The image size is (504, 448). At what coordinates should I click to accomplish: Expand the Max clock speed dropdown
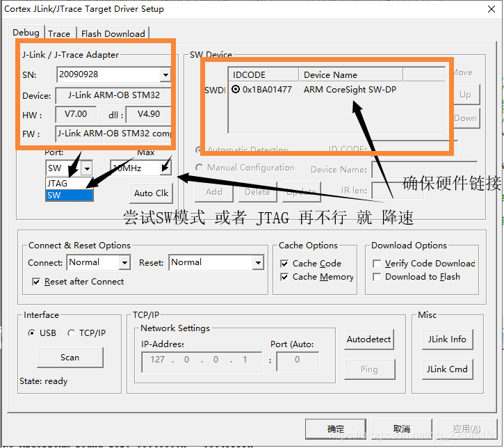166,168
